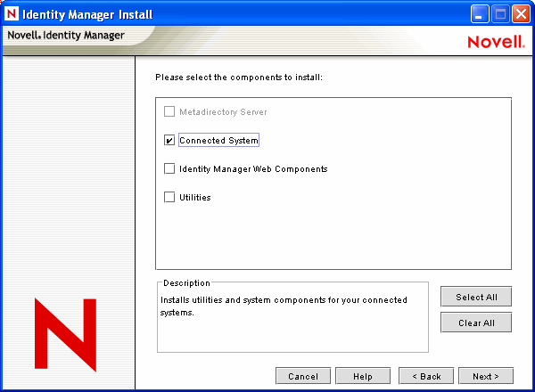Select the Utilities component label
535x392 pixels.
[194, 198]
